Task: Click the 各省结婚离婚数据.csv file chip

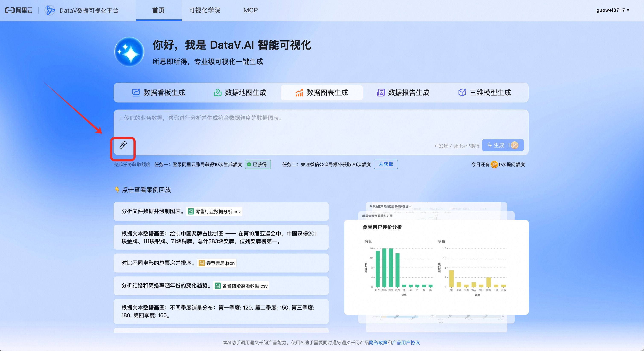Action: (x=241, y=286)
